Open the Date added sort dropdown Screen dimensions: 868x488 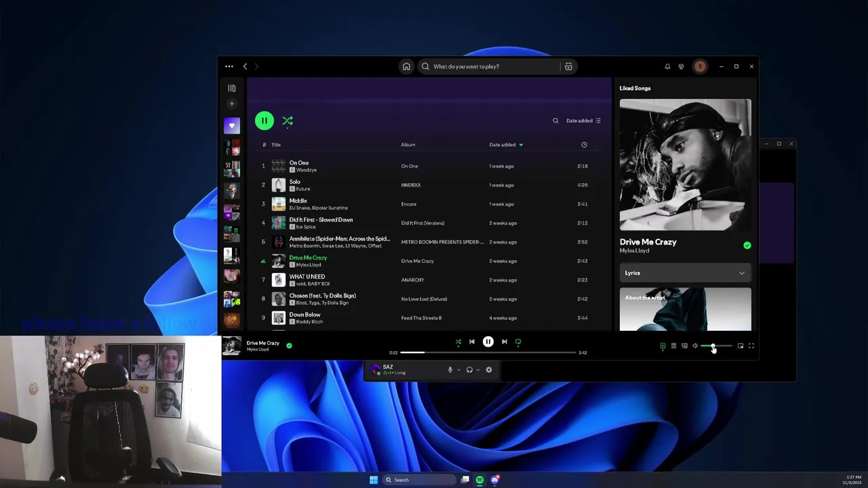(583, 121)
